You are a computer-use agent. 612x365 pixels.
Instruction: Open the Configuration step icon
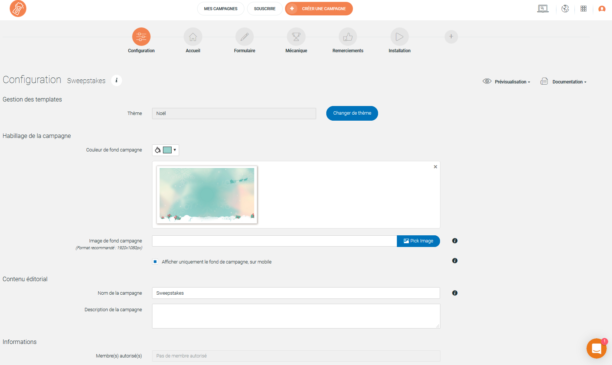[x=141, y=37]
